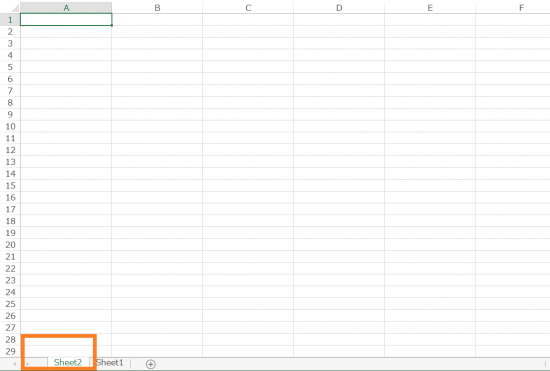The height and width of the screenshot is (371, 550).
Task: Select column D header
Action: click(339, 8)
